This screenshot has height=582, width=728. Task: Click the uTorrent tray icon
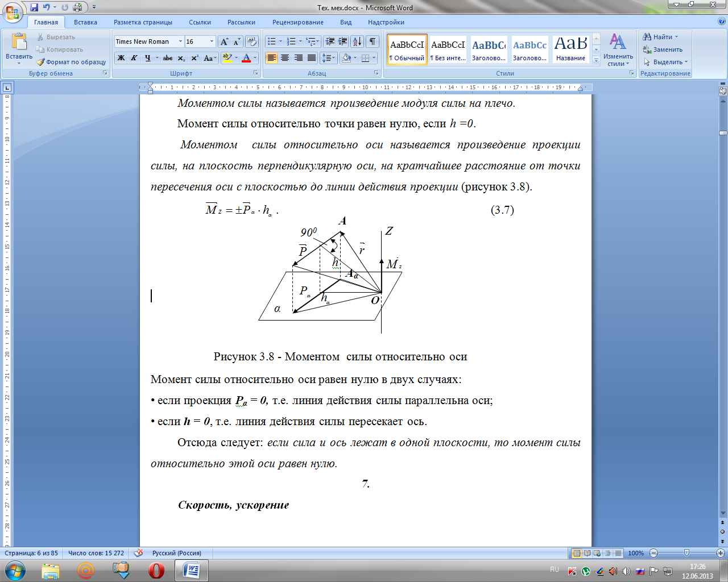tap(586, 571)
